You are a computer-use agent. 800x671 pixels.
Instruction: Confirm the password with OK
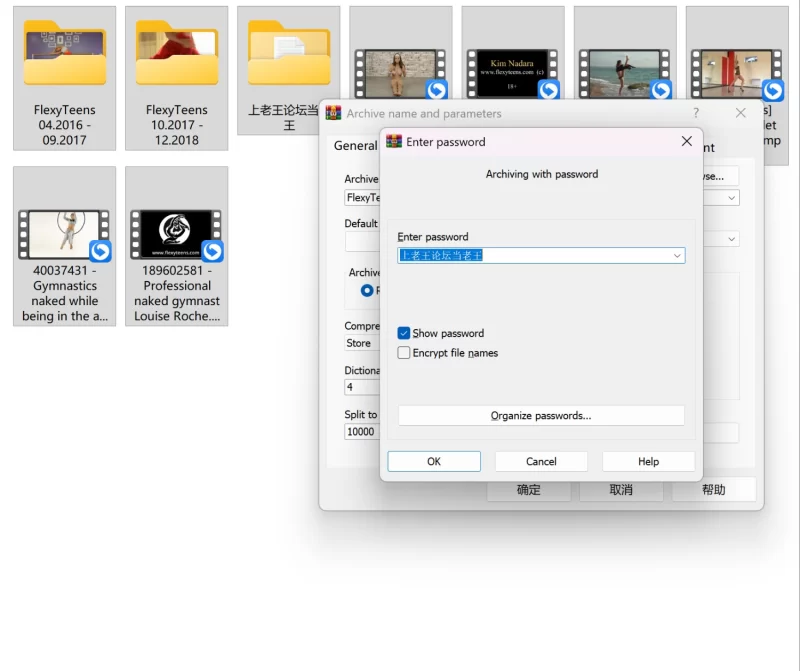(434, 462)
